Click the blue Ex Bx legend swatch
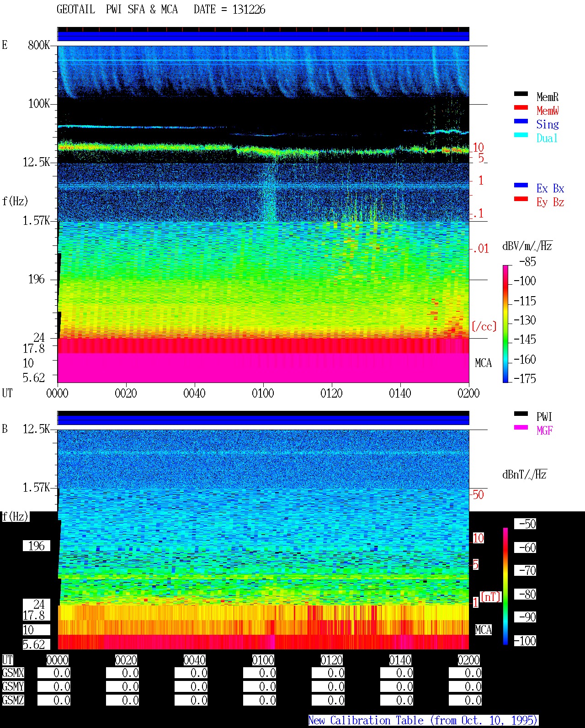Image resolution: width=585 pixels, height=728 pixels. click(521, 185)
